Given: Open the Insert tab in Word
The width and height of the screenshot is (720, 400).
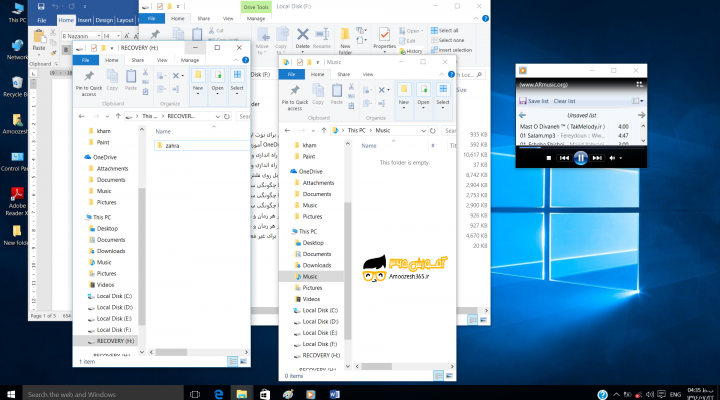Looking at the screenshot, I should pos(84,20).
